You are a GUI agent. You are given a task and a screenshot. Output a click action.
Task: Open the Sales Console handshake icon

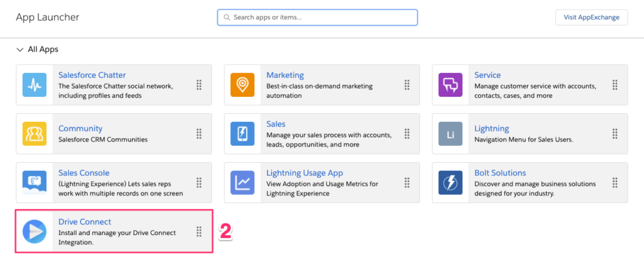35,182
